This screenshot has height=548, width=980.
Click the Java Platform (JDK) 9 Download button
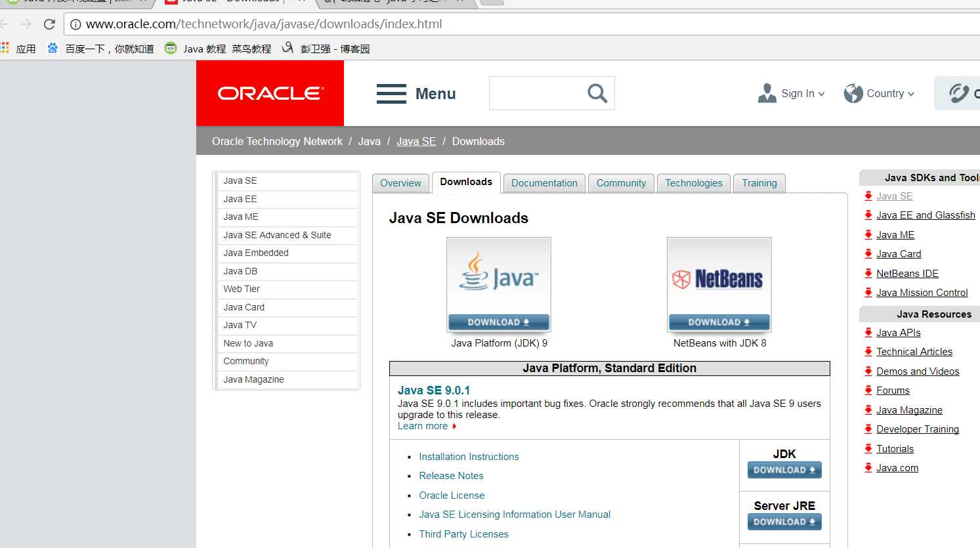(x=499, y=322)
